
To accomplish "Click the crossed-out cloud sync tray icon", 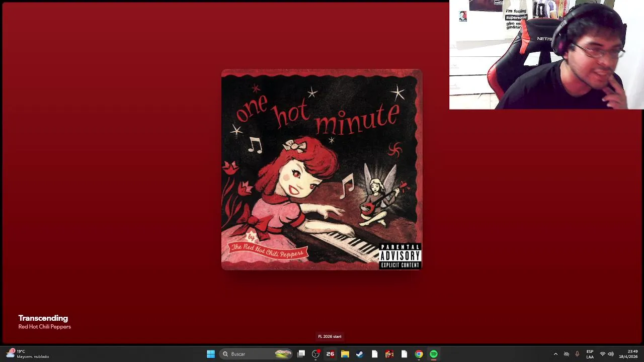I will (x=567, y=354).
